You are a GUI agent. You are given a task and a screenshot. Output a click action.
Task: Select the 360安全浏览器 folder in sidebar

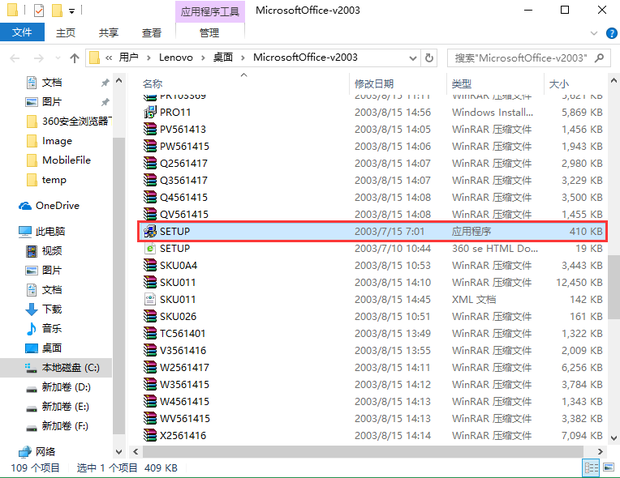[69, 121]
